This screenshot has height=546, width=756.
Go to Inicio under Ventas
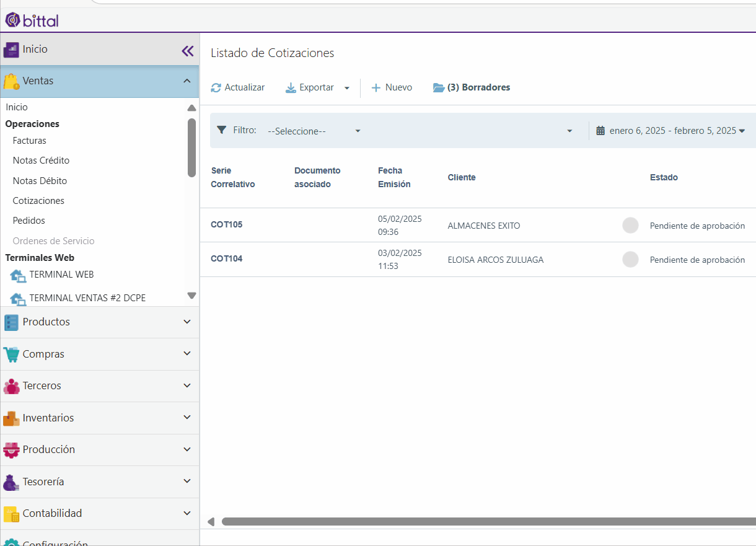point(17,107)
